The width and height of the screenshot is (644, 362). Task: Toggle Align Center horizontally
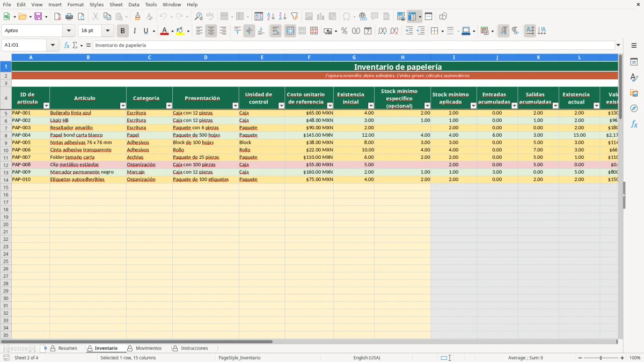[211, 31]
